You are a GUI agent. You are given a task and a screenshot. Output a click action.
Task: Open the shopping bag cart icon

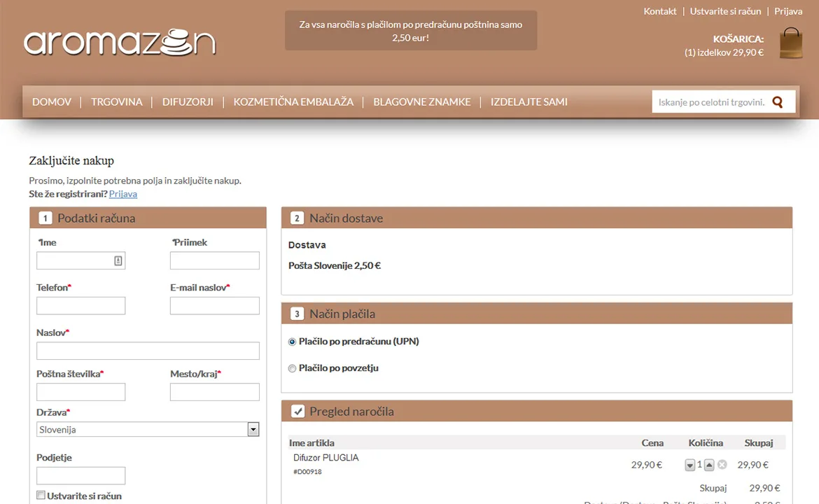(x=791, y=43)
